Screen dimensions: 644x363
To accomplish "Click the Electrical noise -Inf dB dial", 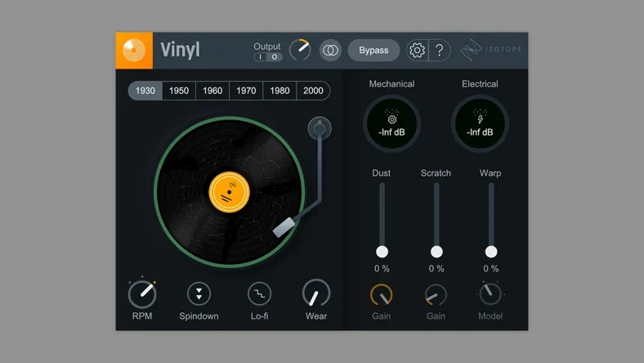I will click(480, 123).
